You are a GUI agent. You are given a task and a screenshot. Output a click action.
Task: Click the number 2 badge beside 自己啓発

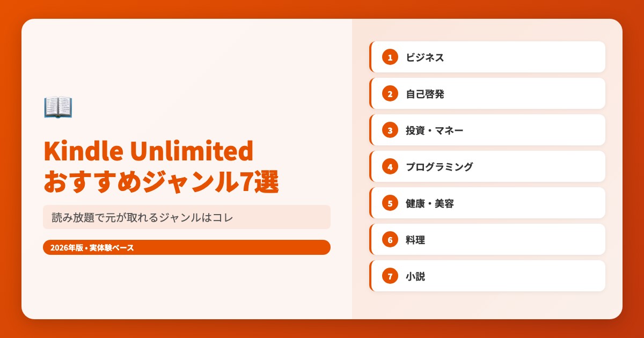390,93
